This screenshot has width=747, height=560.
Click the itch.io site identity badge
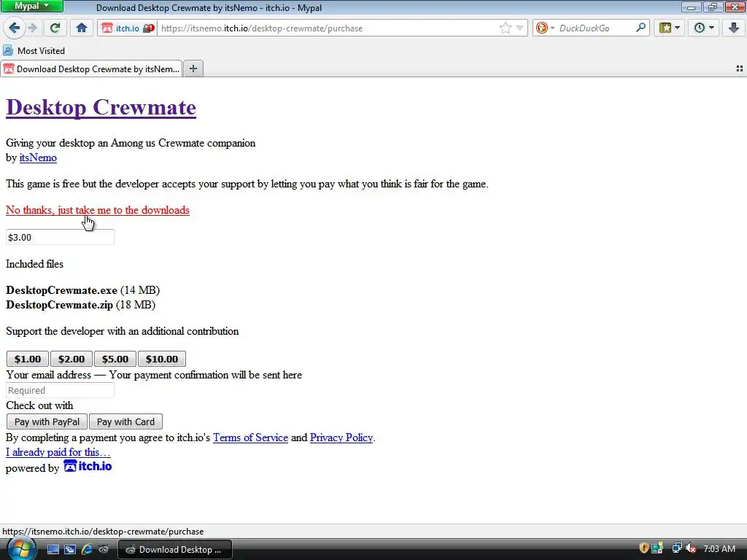pos(121,28)
